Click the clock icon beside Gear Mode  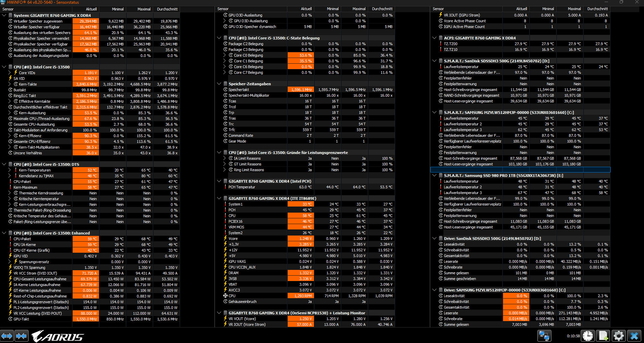click(x=225, y=141)
